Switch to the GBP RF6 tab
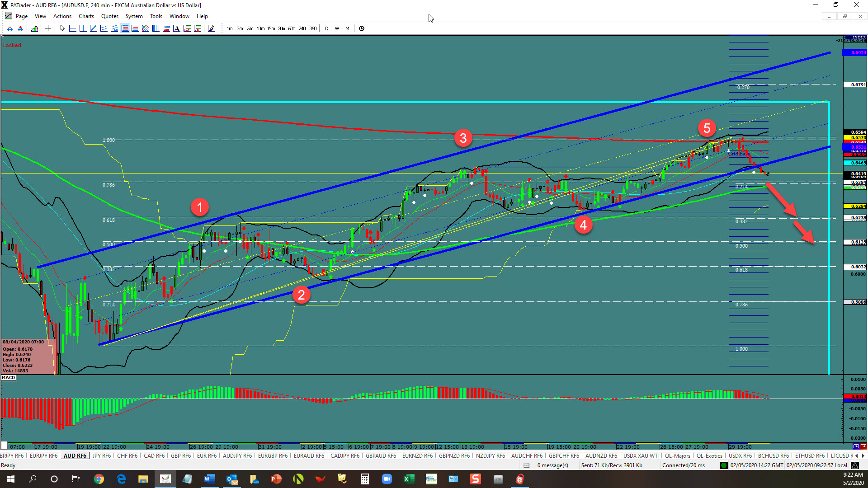This screenshot has height=488, width=868. point(181,456)
